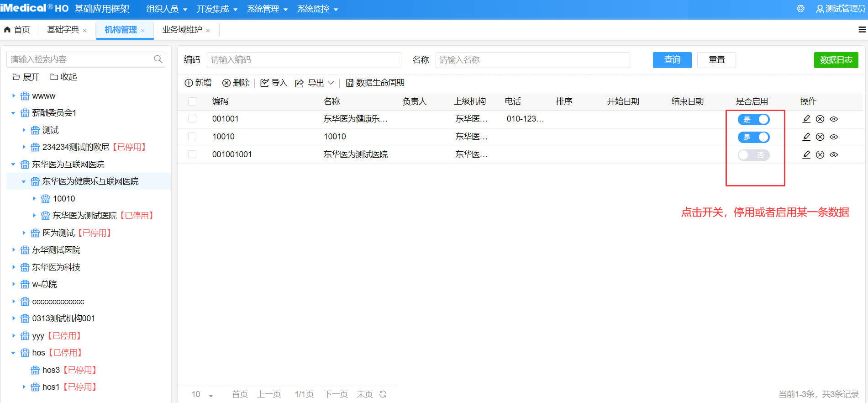Toggle 是否启用 switch for row 001001
Screen dimensions: 868x403
(754, 119)
